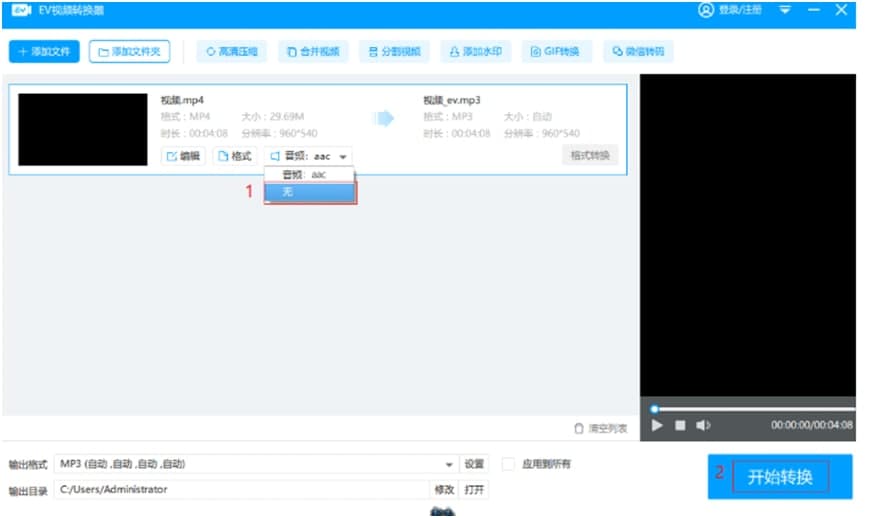
Task: Open the title bar dropdown menu icon
Action: pyautogui.click(x=785, y=10)
